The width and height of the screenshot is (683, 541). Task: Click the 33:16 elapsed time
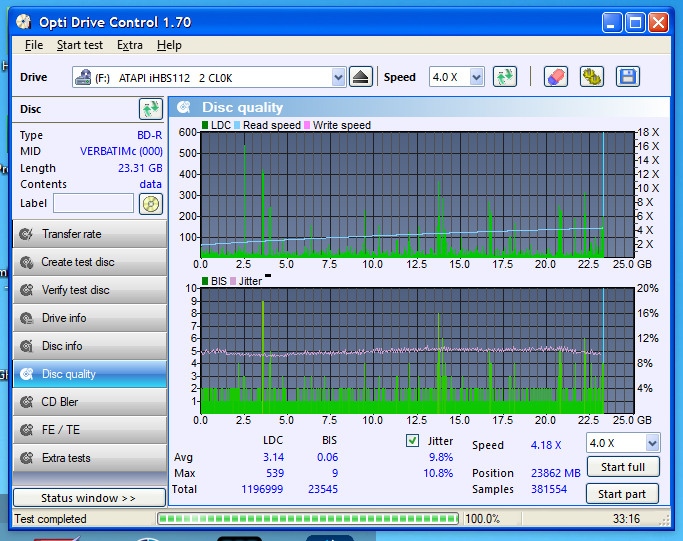626,519
